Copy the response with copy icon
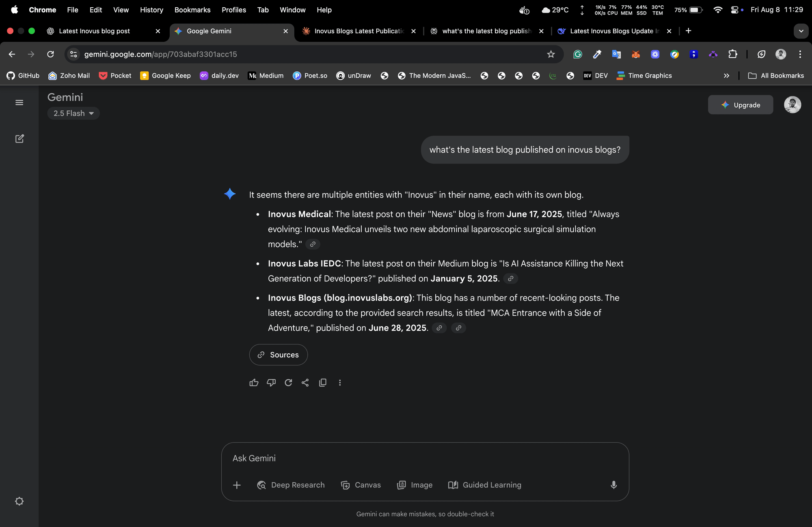The height and width of the screenshot is (527, 812). tap(323, 383)
